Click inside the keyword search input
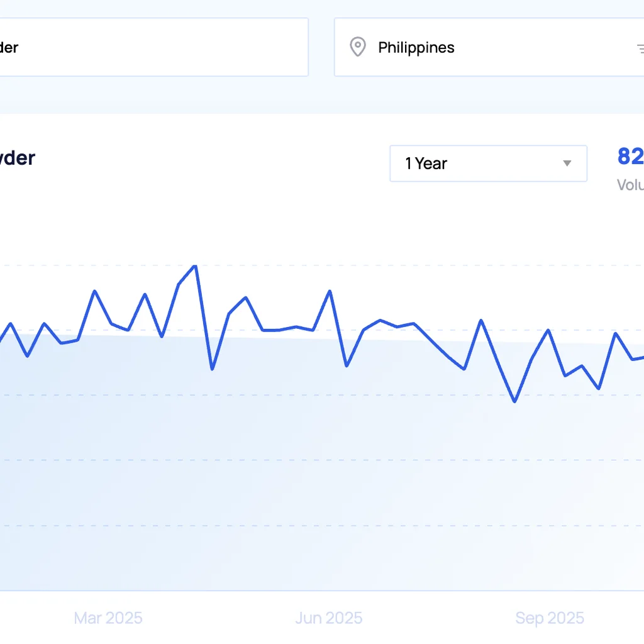644x644 pixels. pyautogui.click(x=154, y=47)
